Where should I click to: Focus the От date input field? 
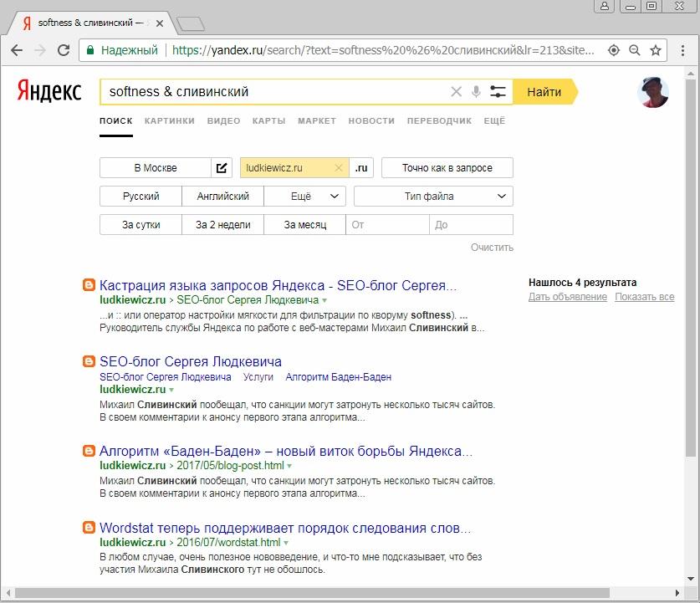(x=387, y=224)
